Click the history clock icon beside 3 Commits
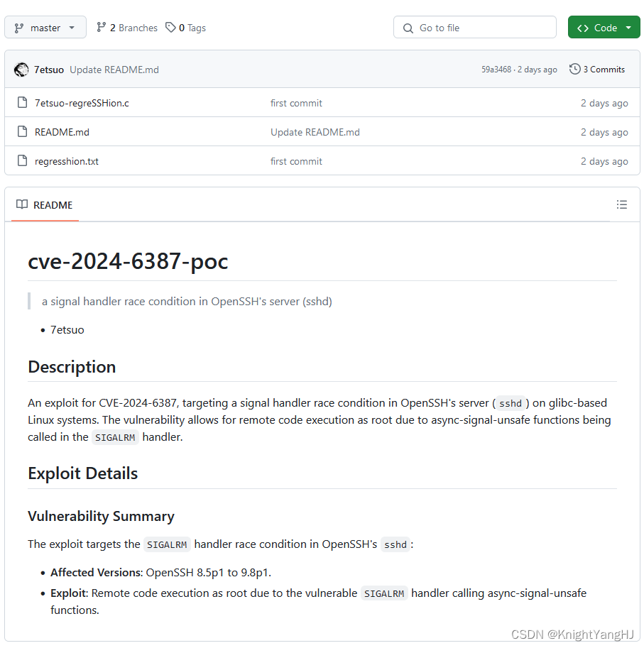This screenshot has width=644, height=648. [574, 69]
